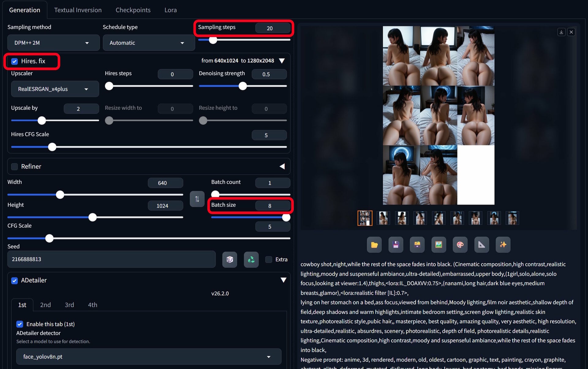
Task: Close the gallery preview with X
Action: [x=571, y=32]
